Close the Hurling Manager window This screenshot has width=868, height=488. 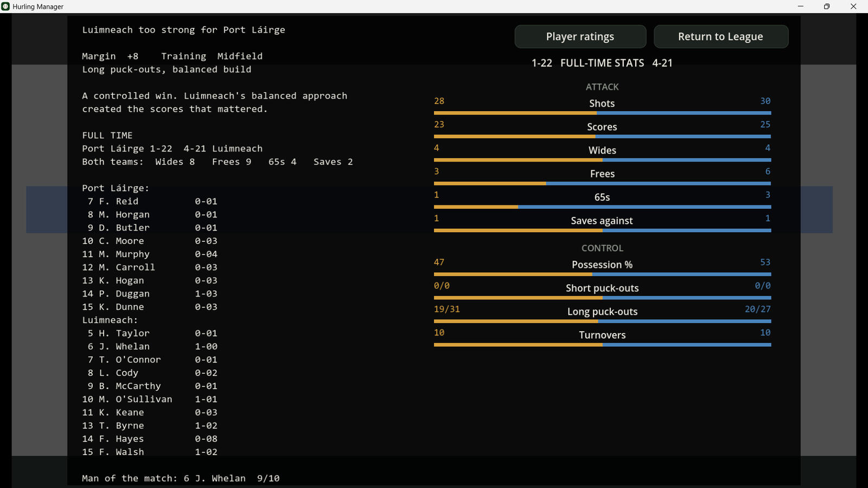coord(853,7)
